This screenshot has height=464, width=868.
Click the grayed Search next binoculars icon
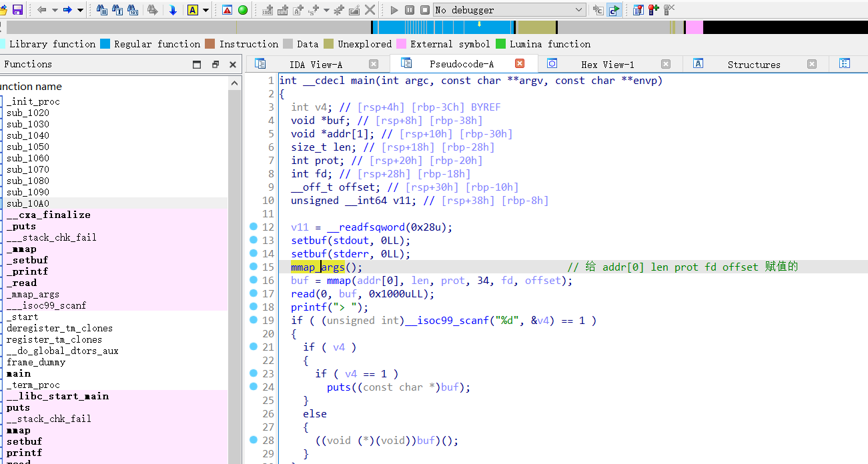[153, 10]
